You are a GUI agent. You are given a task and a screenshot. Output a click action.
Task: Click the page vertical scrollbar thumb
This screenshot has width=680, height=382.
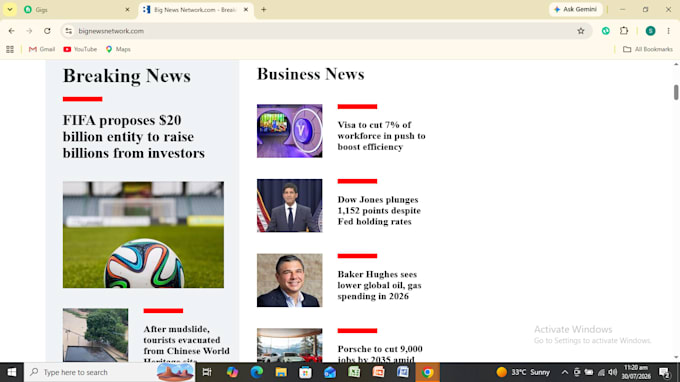coord(676,92)
